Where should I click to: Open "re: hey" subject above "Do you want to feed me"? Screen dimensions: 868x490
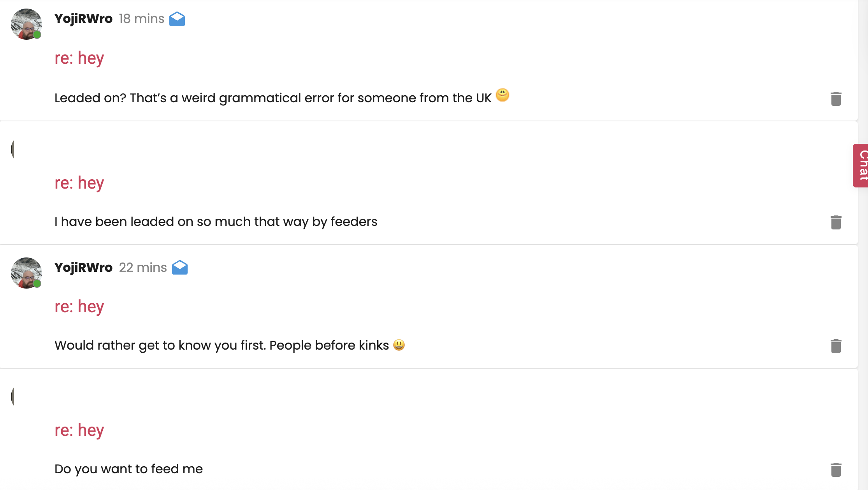tap(79, 430)
